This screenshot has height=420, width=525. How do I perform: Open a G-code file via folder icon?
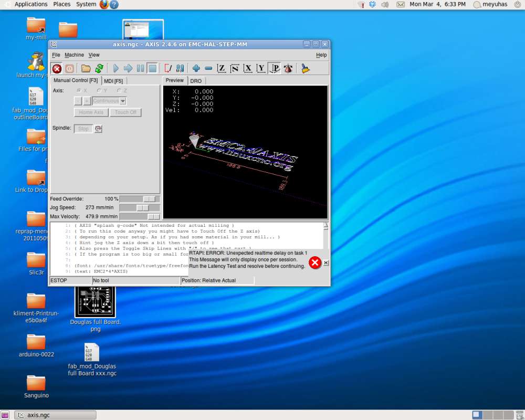[x=86, y=69]
